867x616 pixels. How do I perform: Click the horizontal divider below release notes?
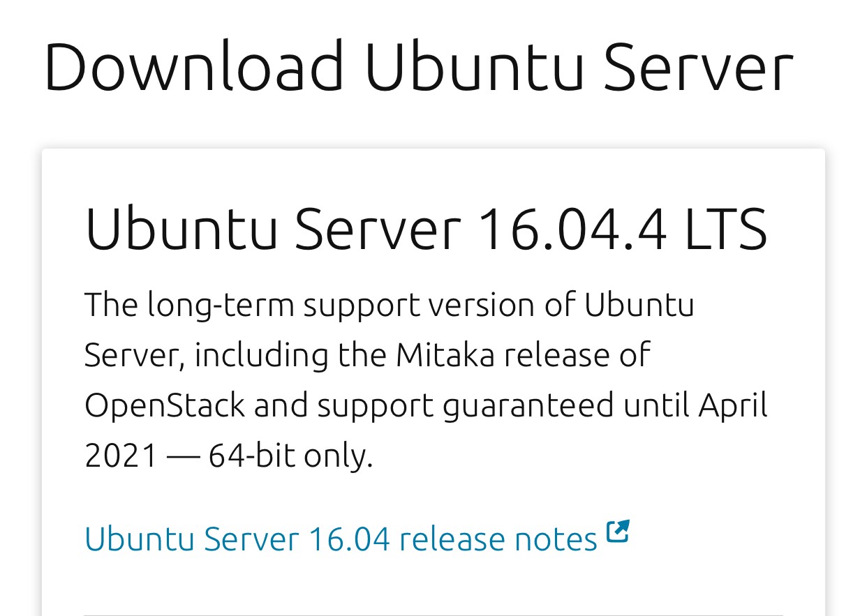pyautogui.click(x=433, y=615)
